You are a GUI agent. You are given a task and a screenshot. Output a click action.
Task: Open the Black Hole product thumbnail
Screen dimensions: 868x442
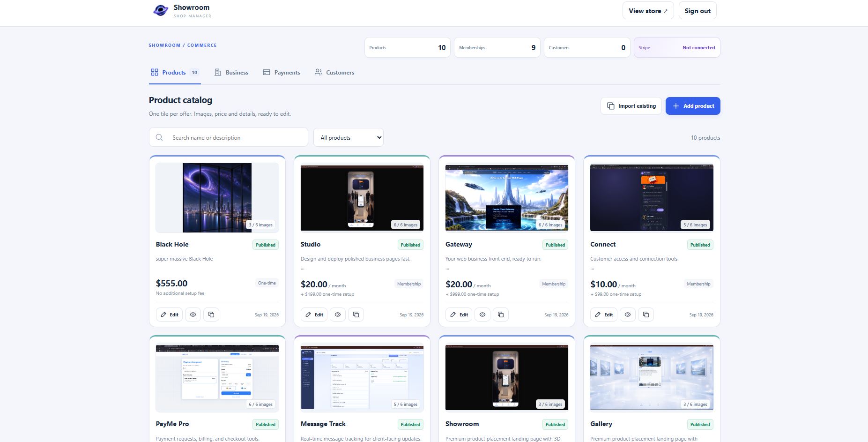217,197
